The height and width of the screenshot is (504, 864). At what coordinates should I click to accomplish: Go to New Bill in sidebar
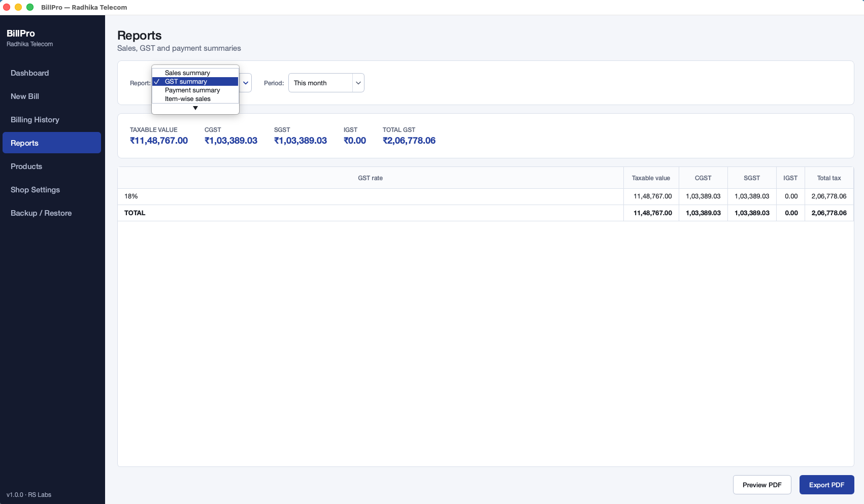(x=52, y=96)
